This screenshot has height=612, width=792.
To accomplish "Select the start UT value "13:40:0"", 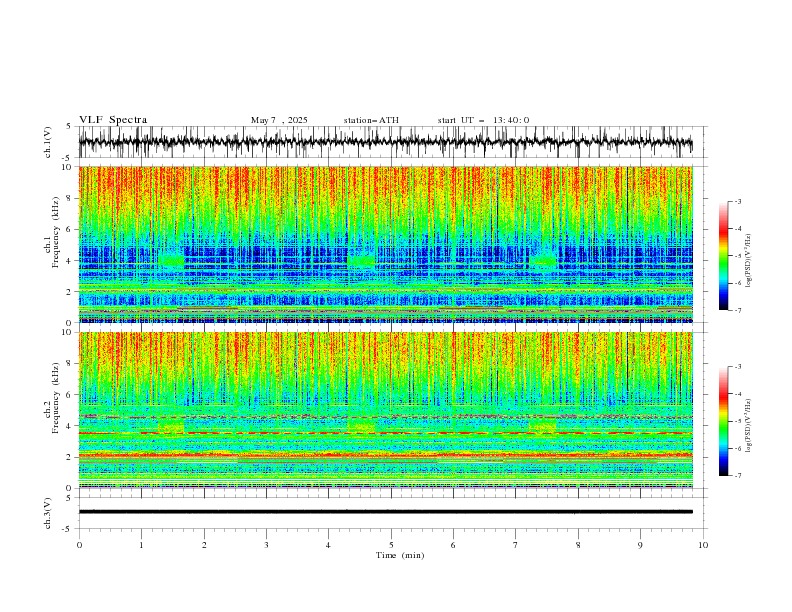I will tap(511, 120).
